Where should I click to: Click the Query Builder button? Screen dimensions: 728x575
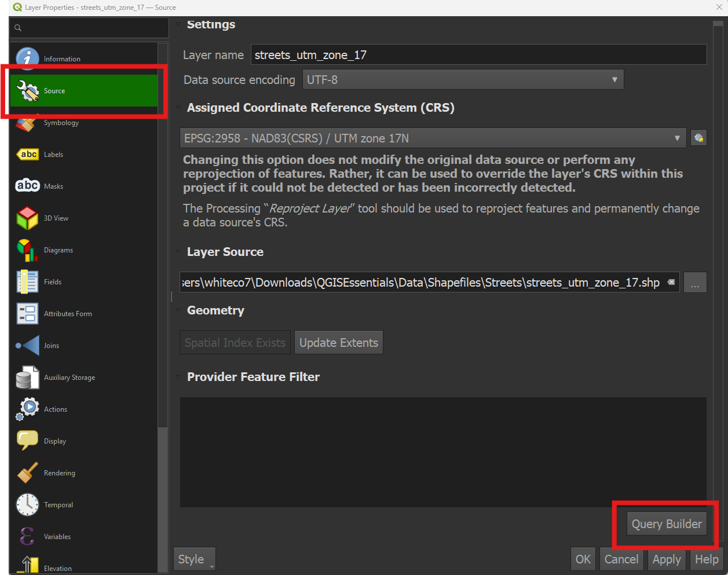tap(667, 524)
